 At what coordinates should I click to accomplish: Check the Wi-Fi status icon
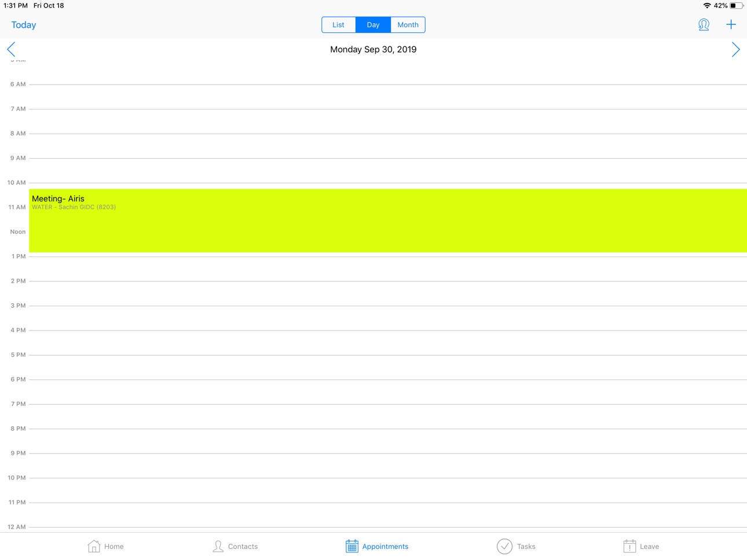tap(706, 5)
